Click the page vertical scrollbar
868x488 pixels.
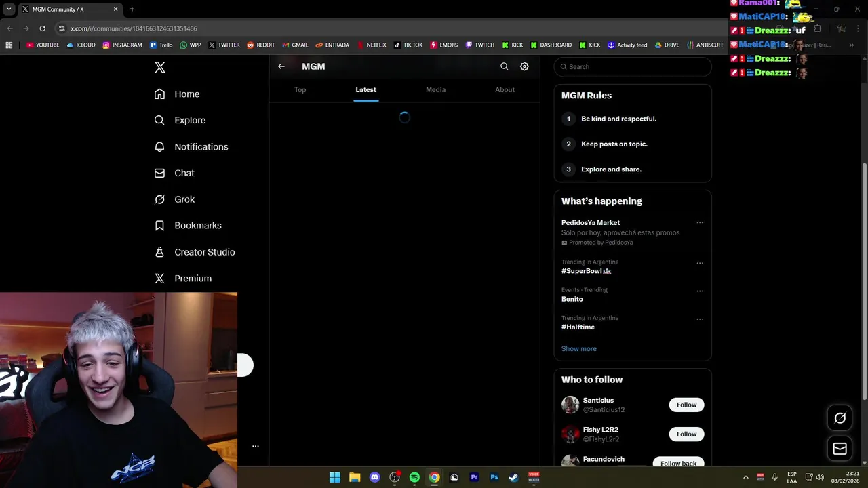(864, 282)
